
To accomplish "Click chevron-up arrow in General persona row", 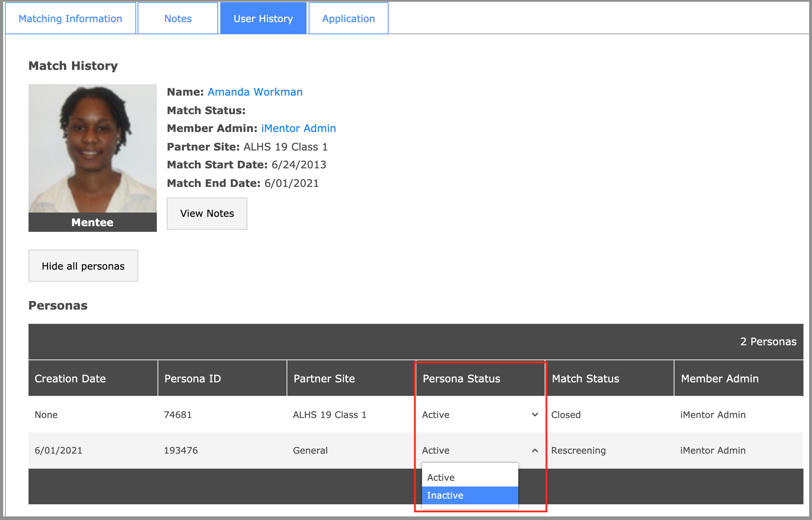I will [x=535, y=450].
